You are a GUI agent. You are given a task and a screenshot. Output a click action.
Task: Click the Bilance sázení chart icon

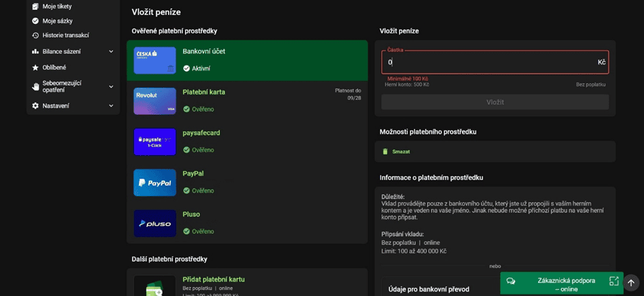[36, 51]
